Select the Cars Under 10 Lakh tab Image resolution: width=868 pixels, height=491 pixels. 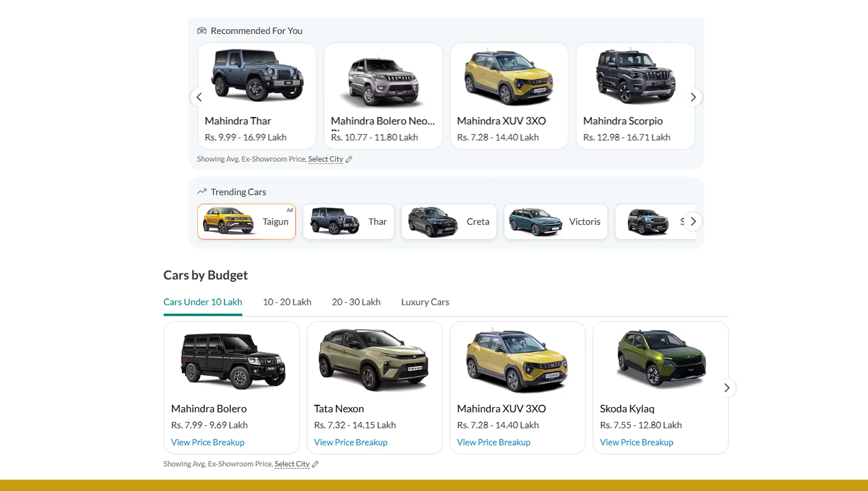(203, 302)
